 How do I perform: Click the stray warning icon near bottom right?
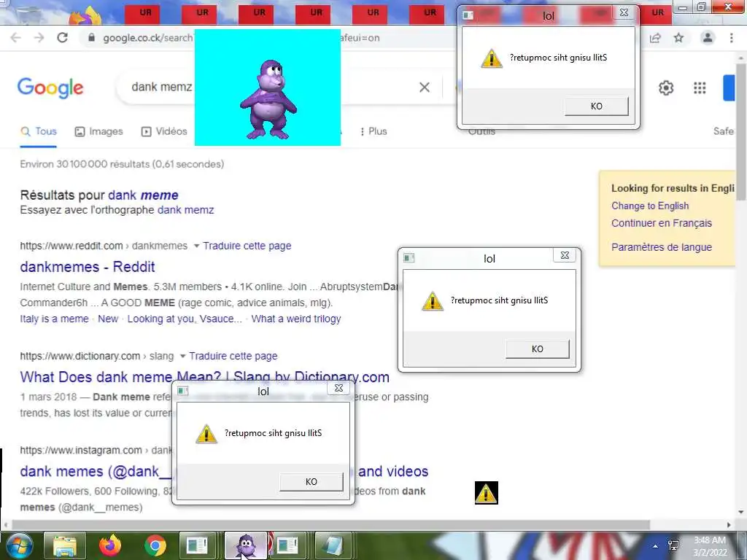pyautogui.click(x=486, y=492)
